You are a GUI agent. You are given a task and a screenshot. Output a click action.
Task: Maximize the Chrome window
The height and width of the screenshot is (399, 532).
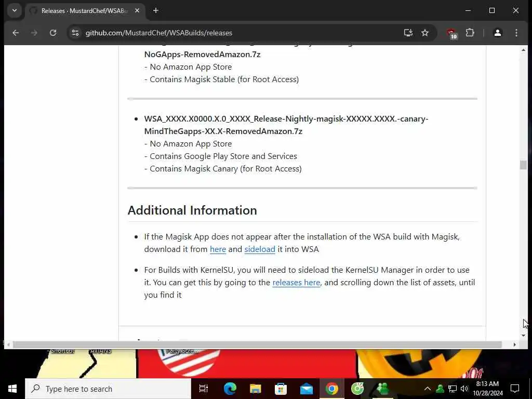tap(492, 10)
